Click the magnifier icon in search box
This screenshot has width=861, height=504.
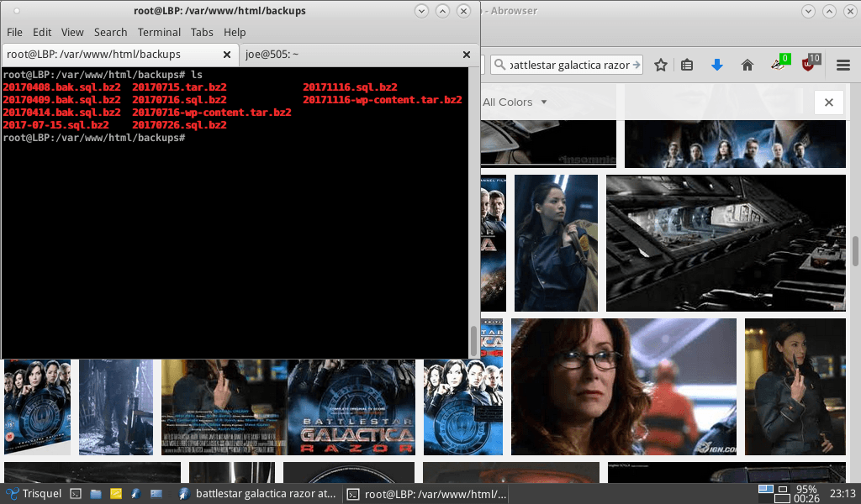pyautogui.click(x=499, y=65)
